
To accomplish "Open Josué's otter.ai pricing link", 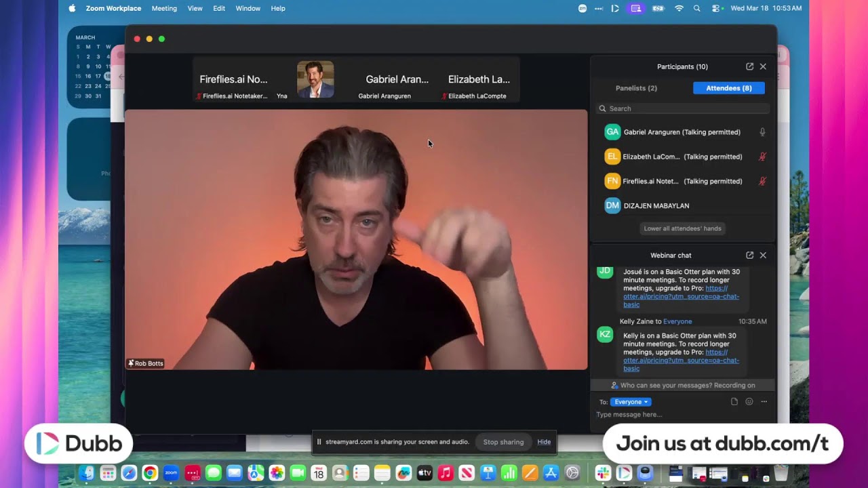I will (x=681, y=296).
